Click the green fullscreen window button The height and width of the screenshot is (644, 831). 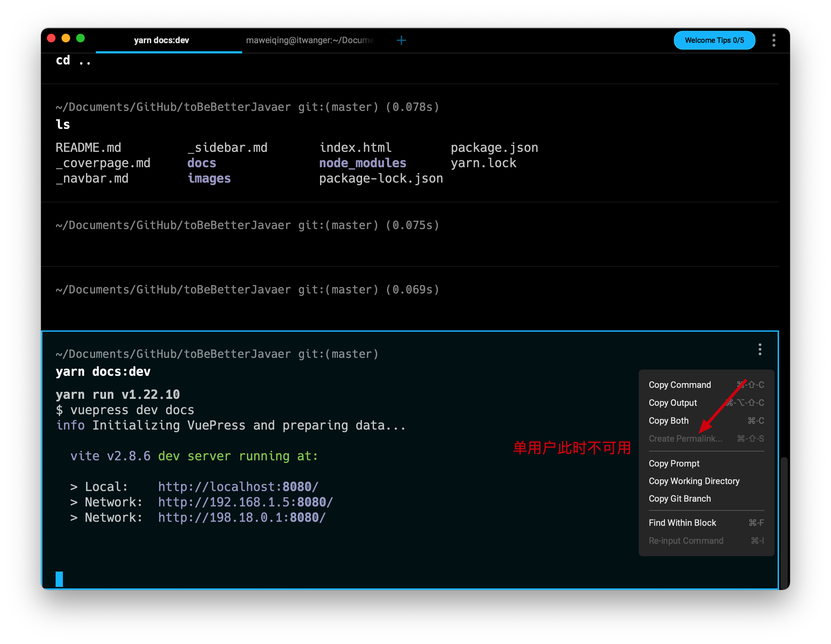pos(80,38)
